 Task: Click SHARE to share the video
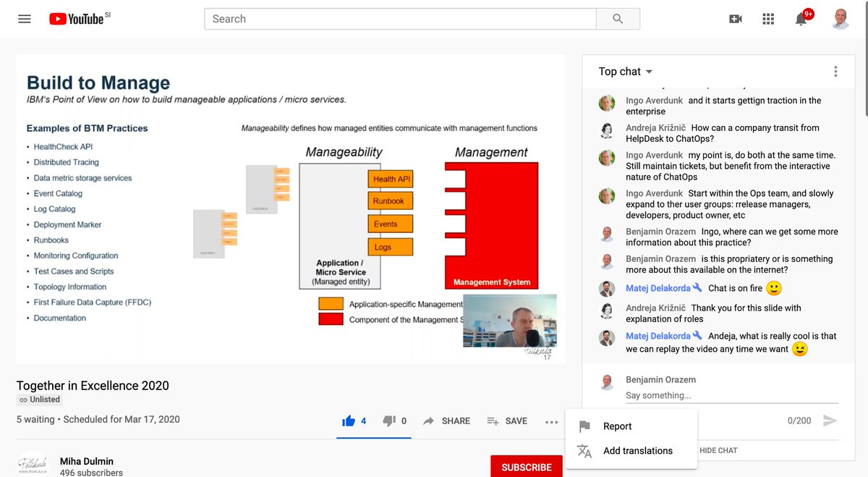click(447, 421)
